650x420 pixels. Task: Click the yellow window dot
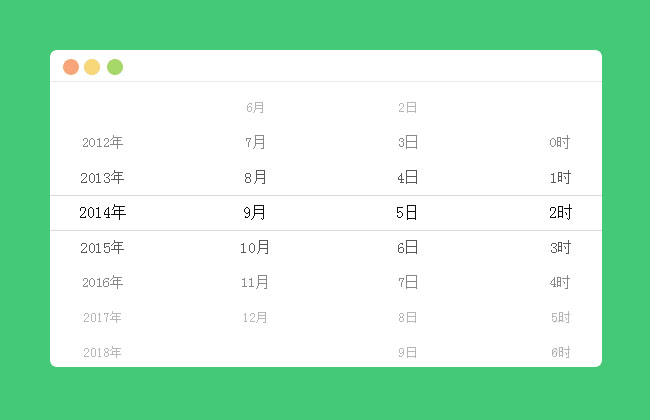click(92, 67)
